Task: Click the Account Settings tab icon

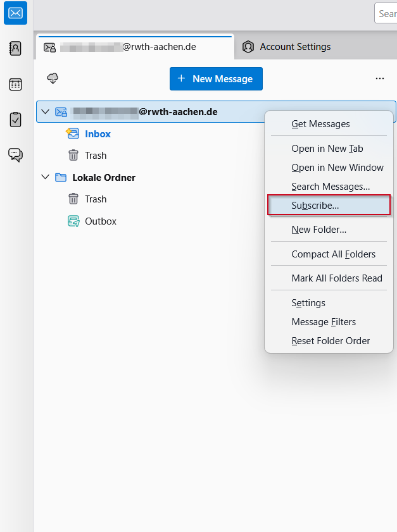Action: tap(248, 47)
